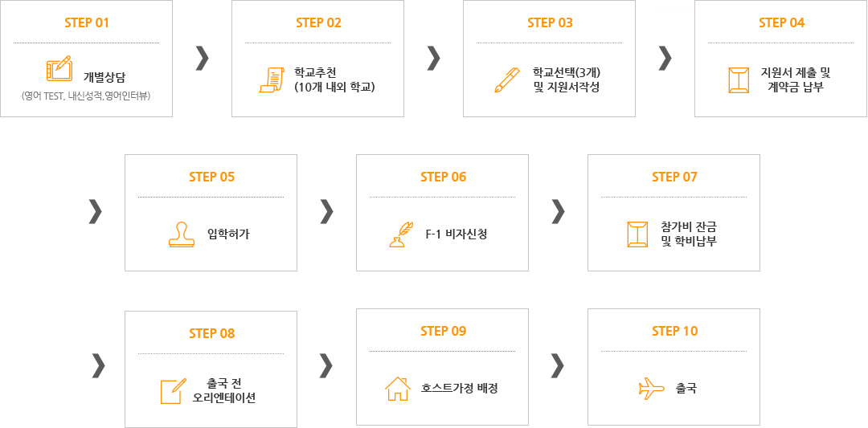Click the 개별상담 label text
The width and height of the screenshot is (868, 428).
click(x=100, y=77)
